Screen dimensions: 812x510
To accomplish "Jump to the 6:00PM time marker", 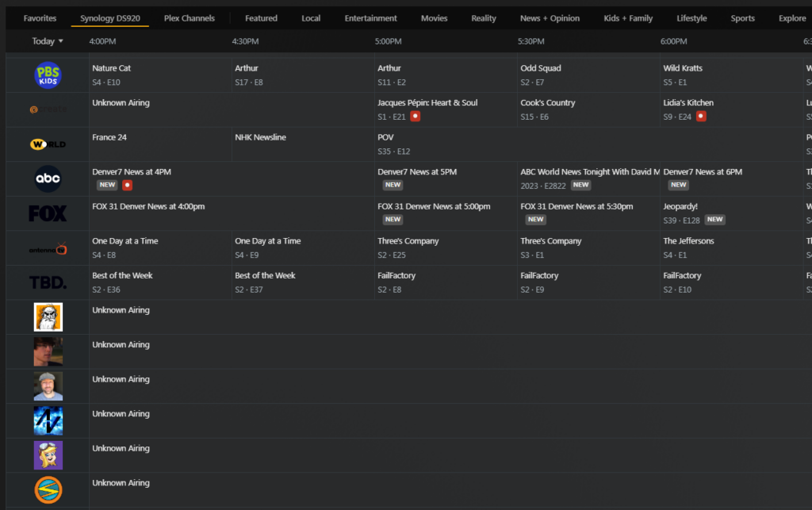I will (x=674, y=41).
